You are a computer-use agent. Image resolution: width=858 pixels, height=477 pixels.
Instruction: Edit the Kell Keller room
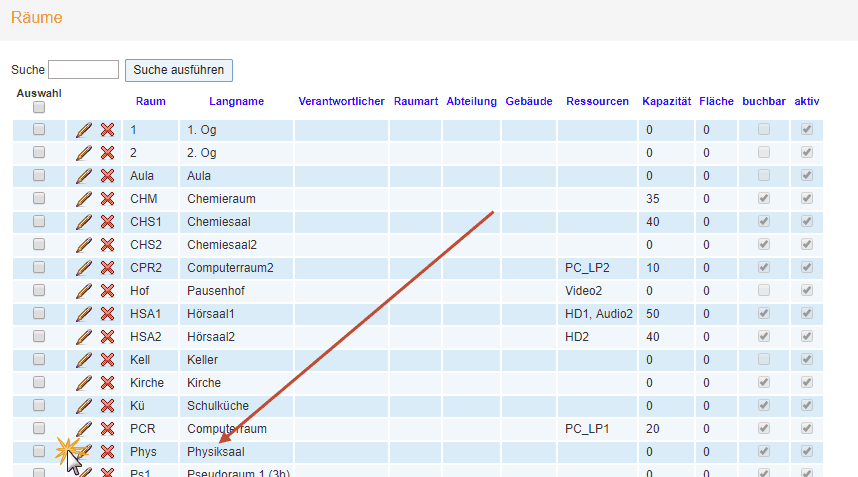pos(84,360)
